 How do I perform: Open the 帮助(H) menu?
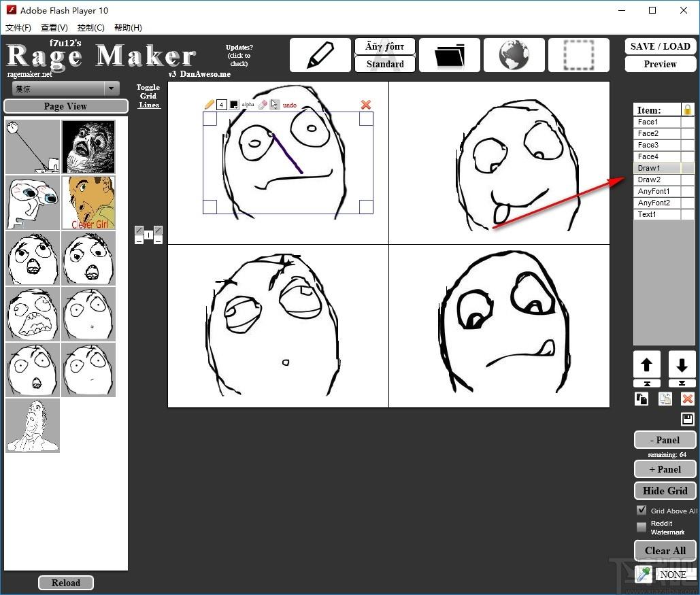click(128, 28)
